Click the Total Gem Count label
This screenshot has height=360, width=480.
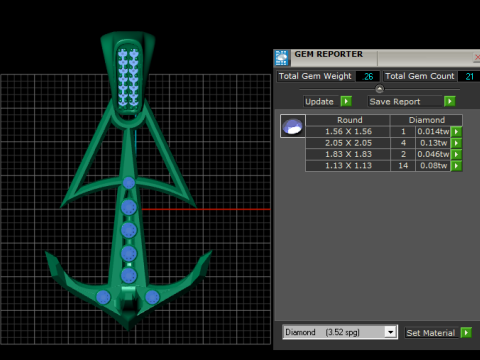tap(420, 76)
